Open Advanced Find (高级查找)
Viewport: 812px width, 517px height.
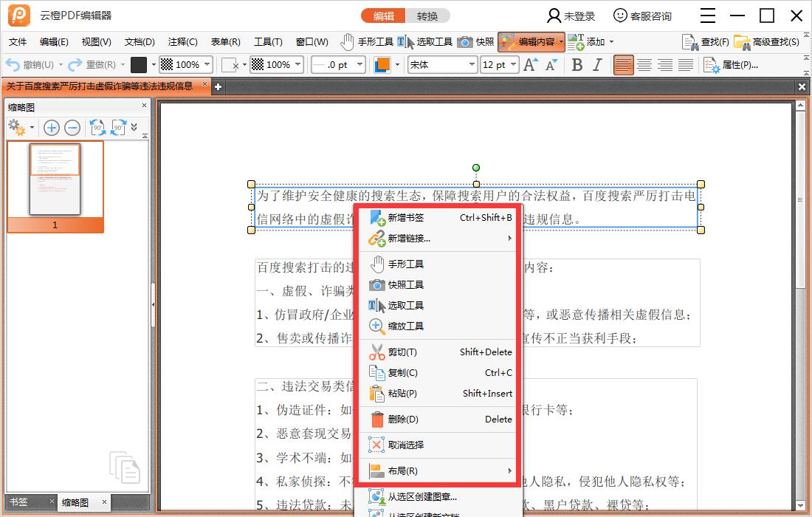[766, 42]
